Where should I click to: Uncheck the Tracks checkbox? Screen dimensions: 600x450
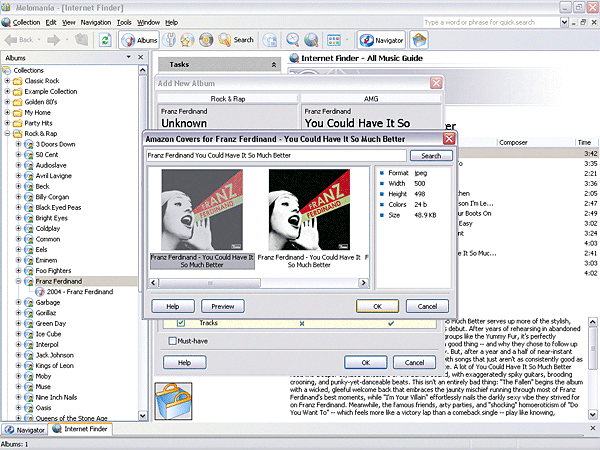coord(181,323)
